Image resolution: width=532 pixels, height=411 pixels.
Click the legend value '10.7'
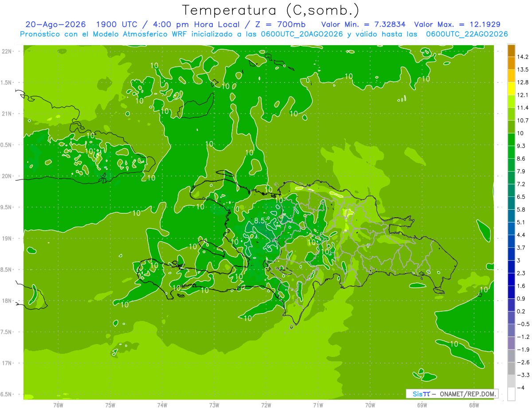click(x=523, y=121)
